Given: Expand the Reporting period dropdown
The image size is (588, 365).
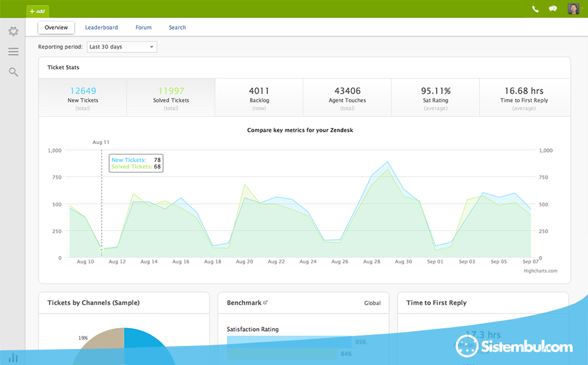Looking at the screenshot, I should click(122, 47).
